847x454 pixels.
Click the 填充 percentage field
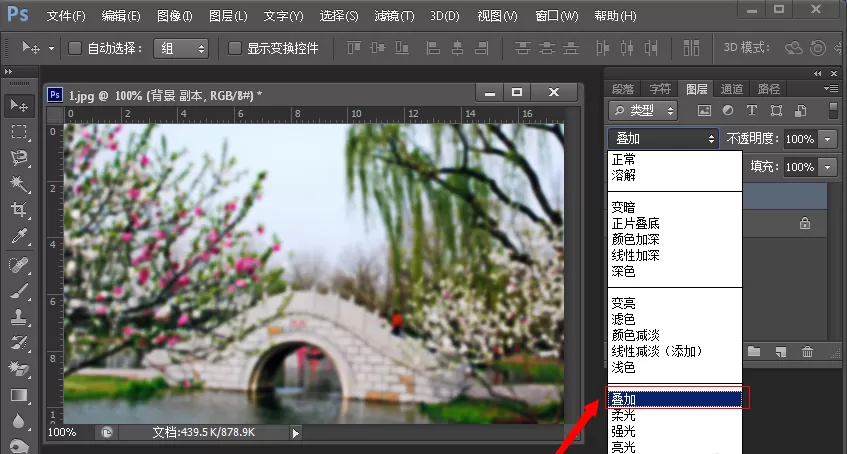point(800,166)
